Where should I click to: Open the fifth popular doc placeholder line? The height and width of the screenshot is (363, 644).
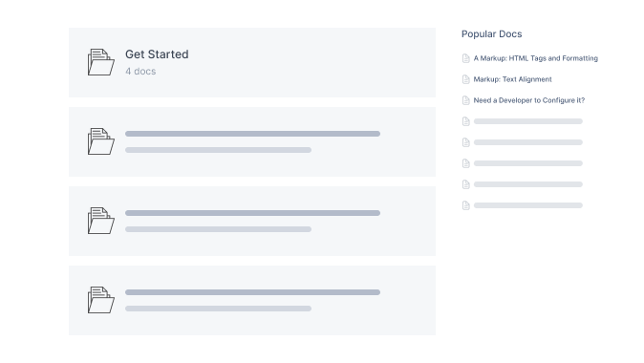point(528,142)
